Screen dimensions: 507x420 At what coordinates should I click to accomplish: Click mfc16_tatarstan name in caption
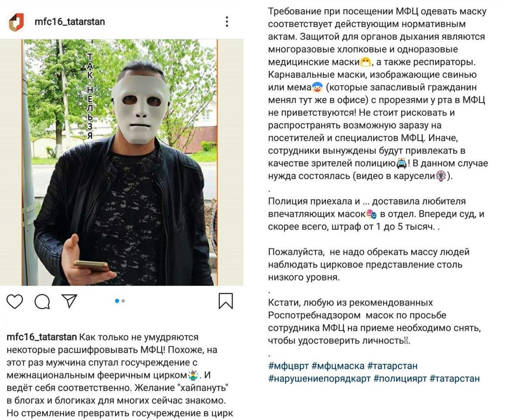click(42, 337)
